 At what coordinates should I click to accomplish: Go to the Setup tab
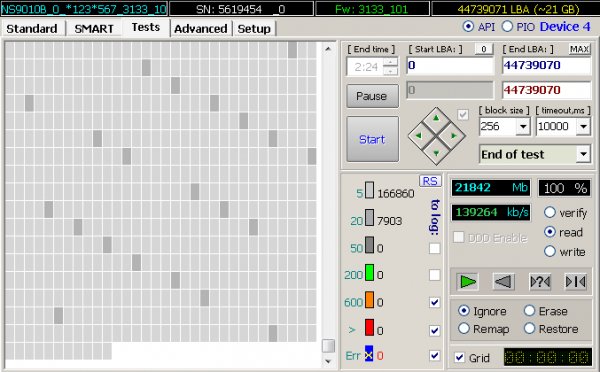tap(254, 29)
